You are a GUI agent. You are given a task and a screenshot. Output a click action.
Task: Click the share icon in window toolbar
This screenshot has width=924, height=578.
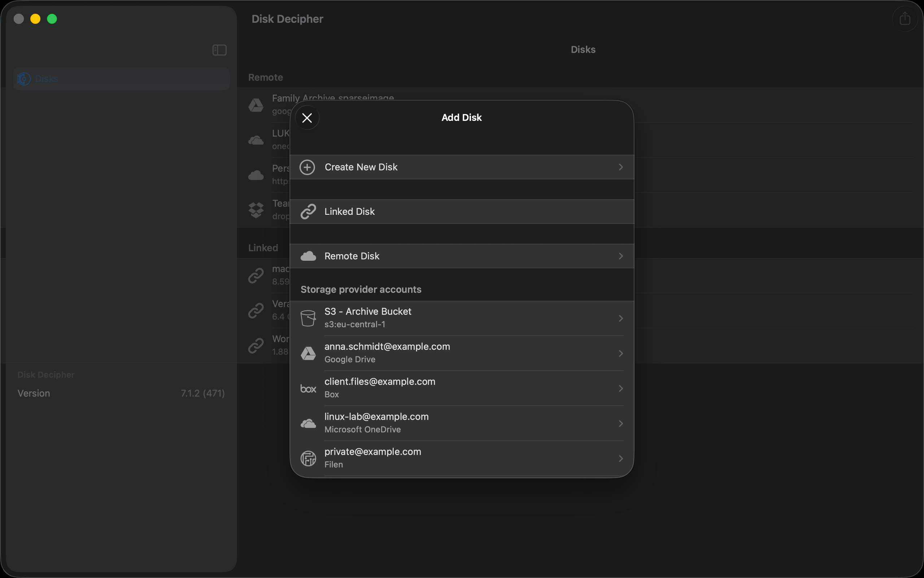(x=905, y=18)
